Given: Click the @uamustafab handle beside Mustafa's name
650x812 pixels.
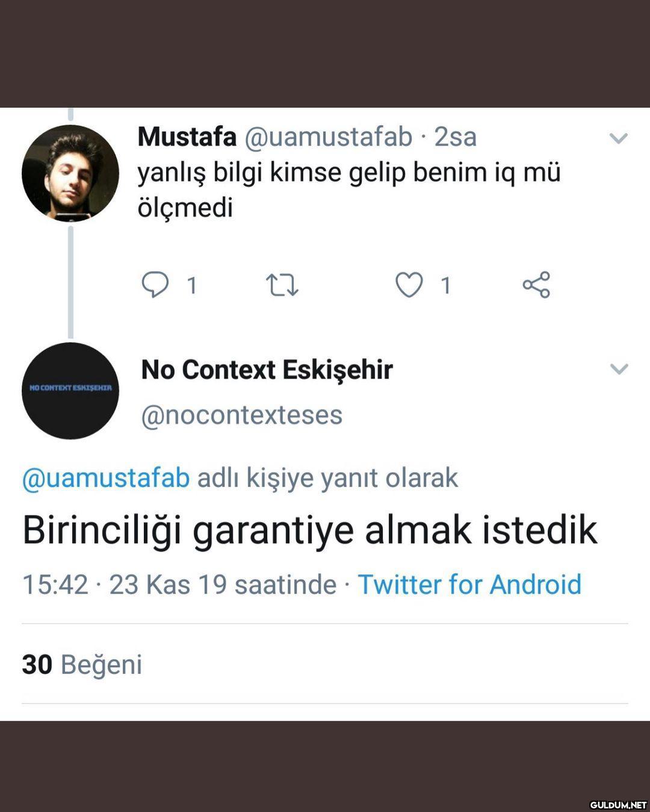Looking at the screenshot, I should coord(328,137).
